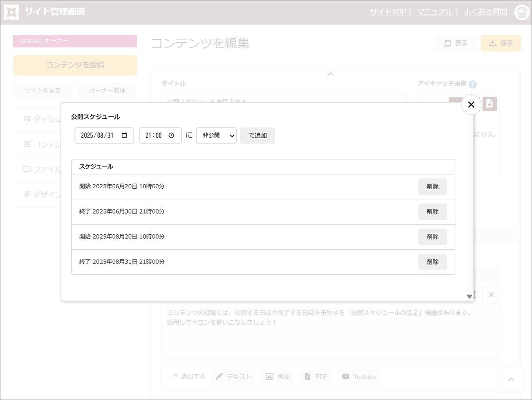Screen dimensions: 532x400
Task: Collapse the panel with the top chevron
Action: [x=330, y=74]
